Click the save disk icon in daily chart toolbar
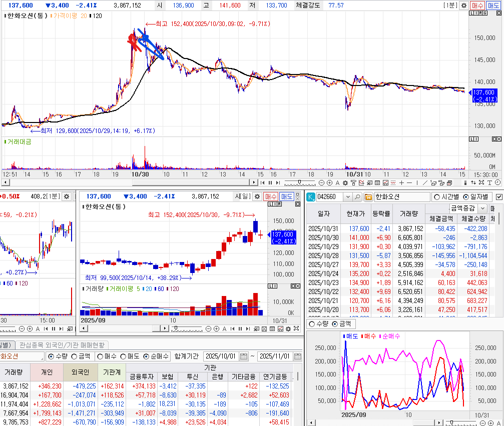The height and width of the screenshot is (426, 504). coord(264,328)
